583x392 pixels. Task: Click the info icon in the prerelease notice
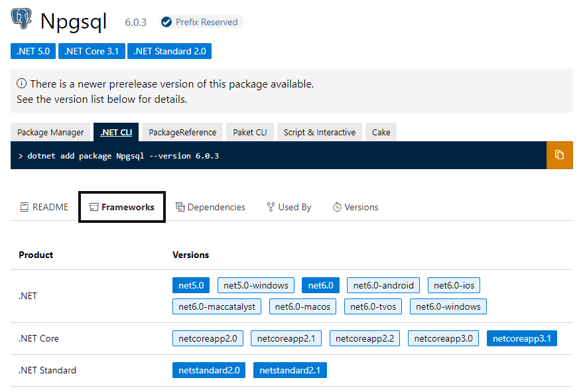coord(22,84)
